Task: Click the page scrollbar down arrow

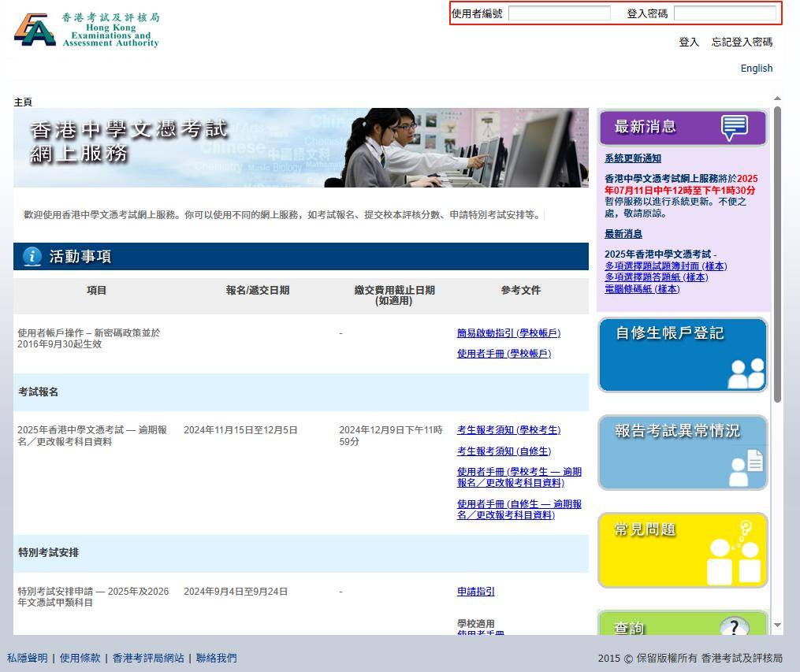Action: click(777, 625)
